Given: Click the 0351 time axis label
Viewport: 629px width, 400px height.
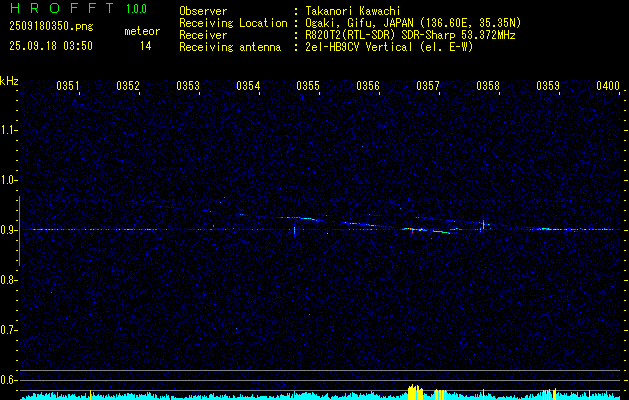Looking at the screenshot, I should point(68,86).
